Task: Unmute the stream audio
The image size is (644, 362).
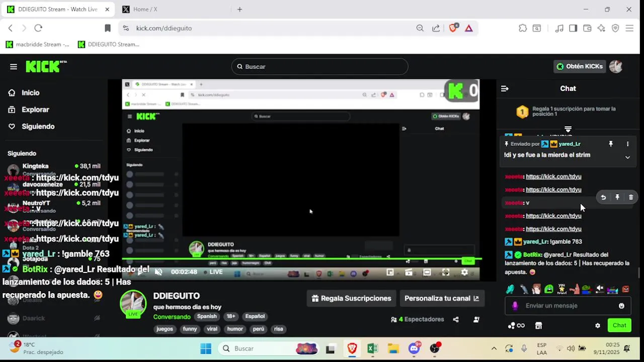Action: (158, 272)
